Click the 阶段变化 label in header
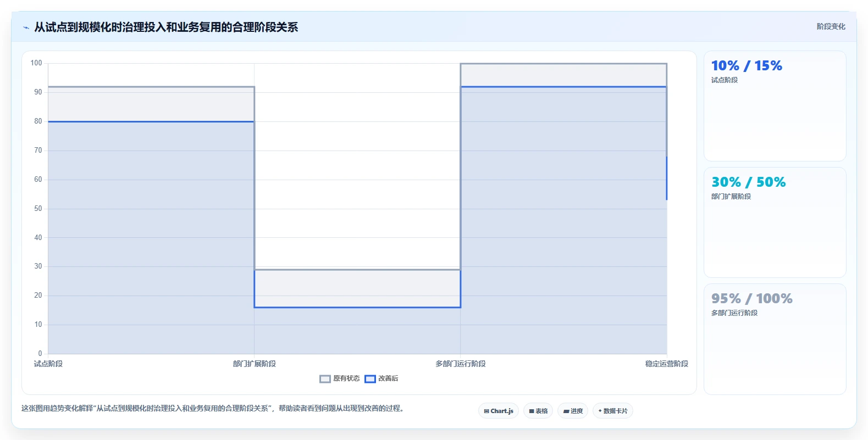 tap(831, 26)
